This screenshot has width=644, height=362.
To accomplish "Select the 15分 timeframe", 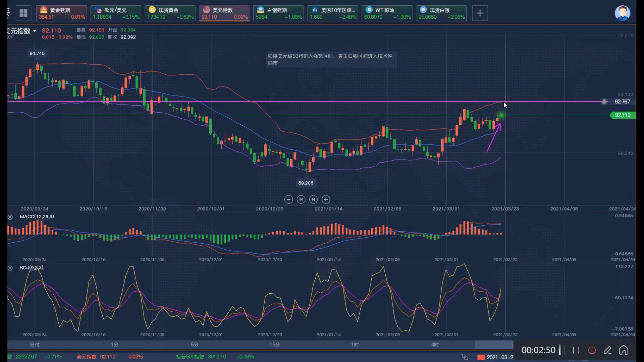I will (275, 345).
